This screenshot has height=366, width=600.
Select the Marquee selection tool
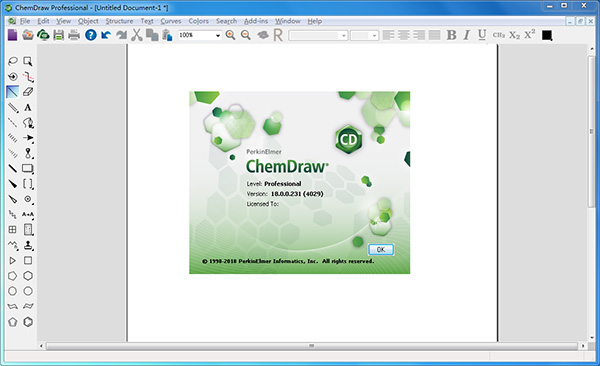28,61
